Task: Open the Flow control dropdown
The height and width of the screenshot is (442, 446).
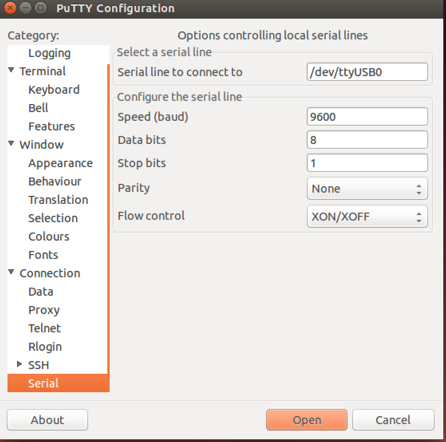Action: 367,217
